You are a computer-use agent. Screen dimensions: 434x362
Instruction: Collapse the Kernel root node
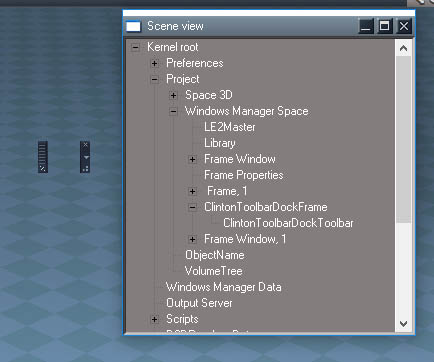[135, 47]
